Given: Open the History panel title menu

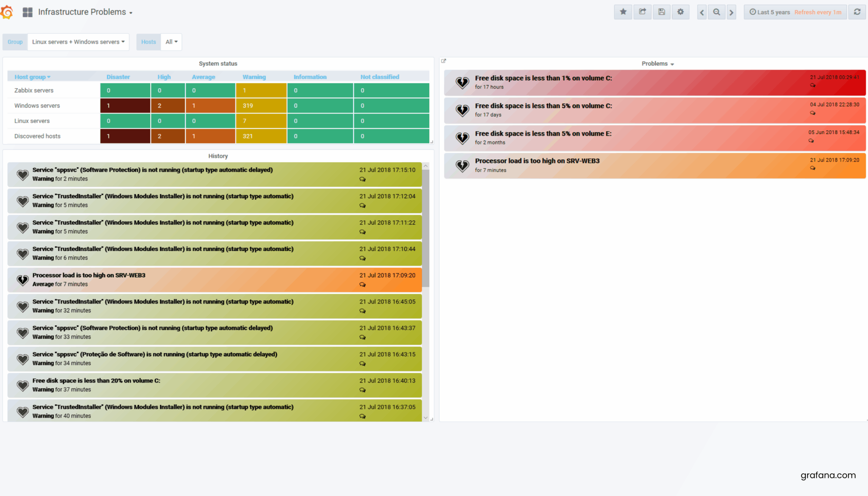Looking at the screenshot, I should pos(218,156).
